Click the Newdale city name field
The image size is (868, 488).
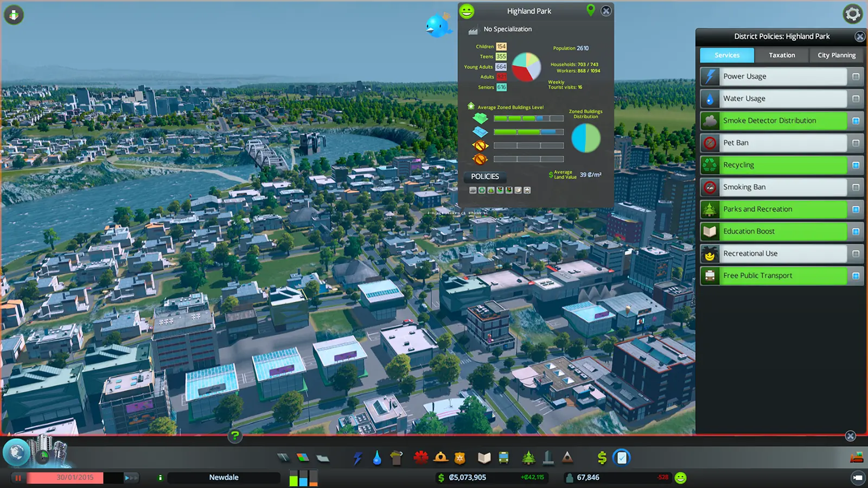coord(224,478)
